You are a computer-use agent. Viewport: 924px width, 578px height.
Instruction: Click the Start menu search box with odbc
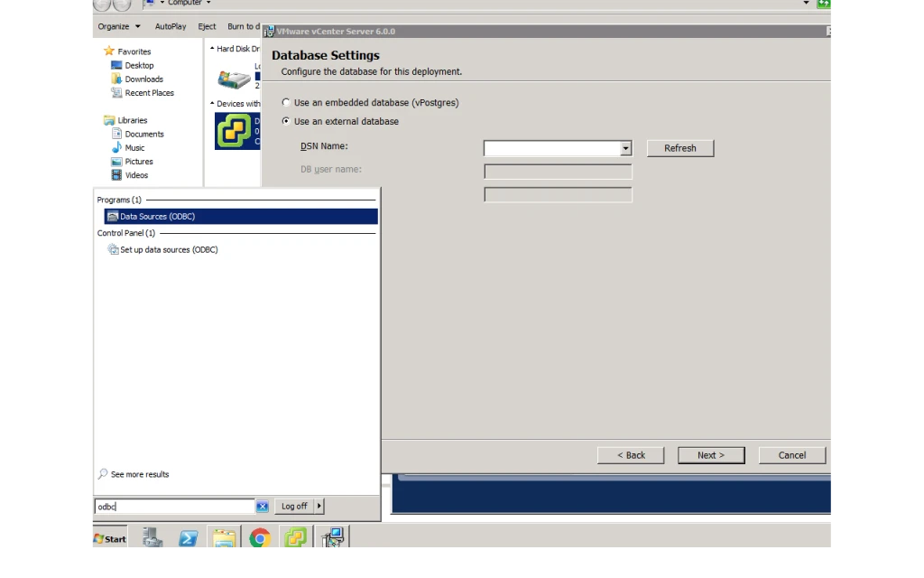click(x=174, y=506)
